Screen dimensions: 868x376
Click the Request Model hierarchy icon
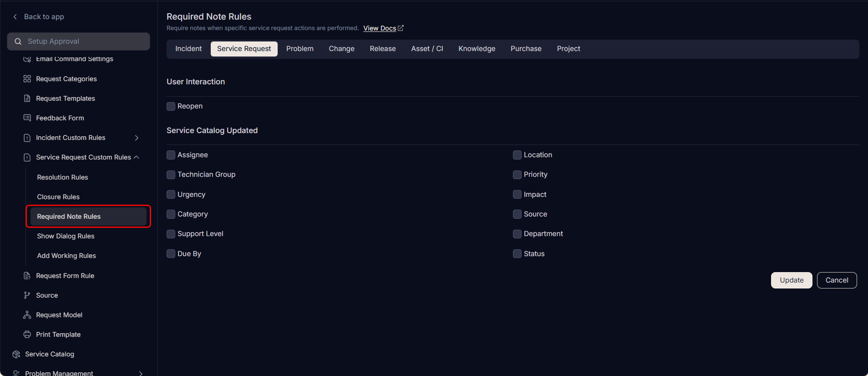pos(27,315)
